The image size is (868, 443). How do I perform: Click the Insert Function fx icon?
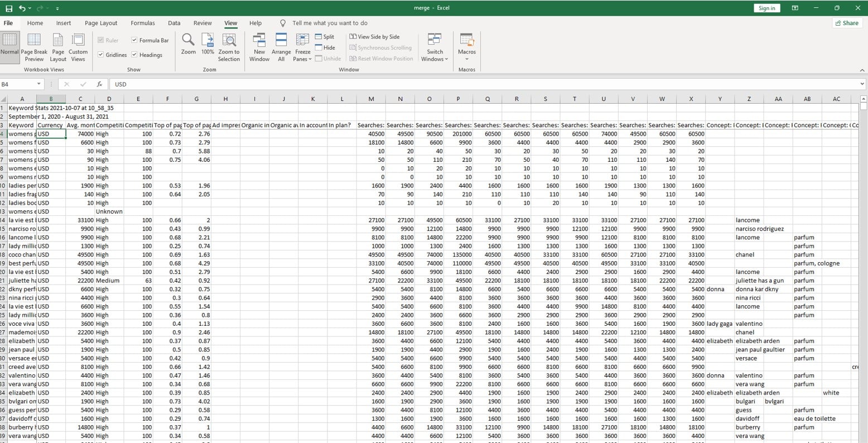[x=99, y=84]
